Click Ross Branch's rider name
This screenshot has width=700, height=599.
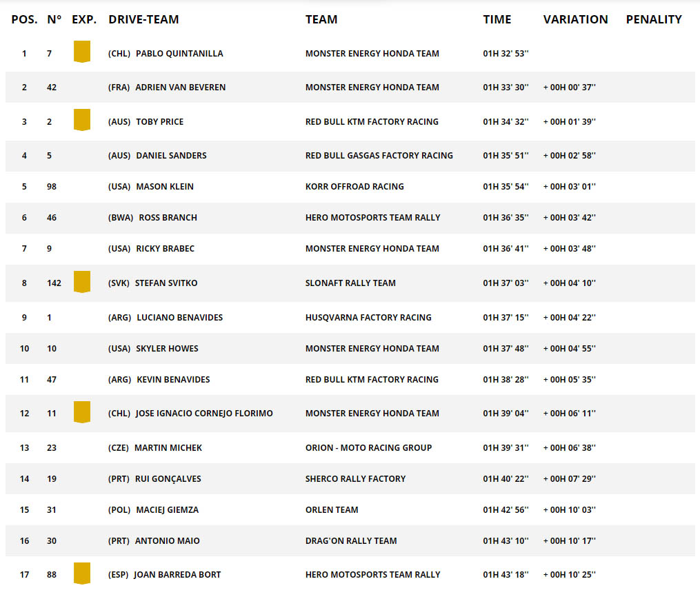(x=168, y=218)
